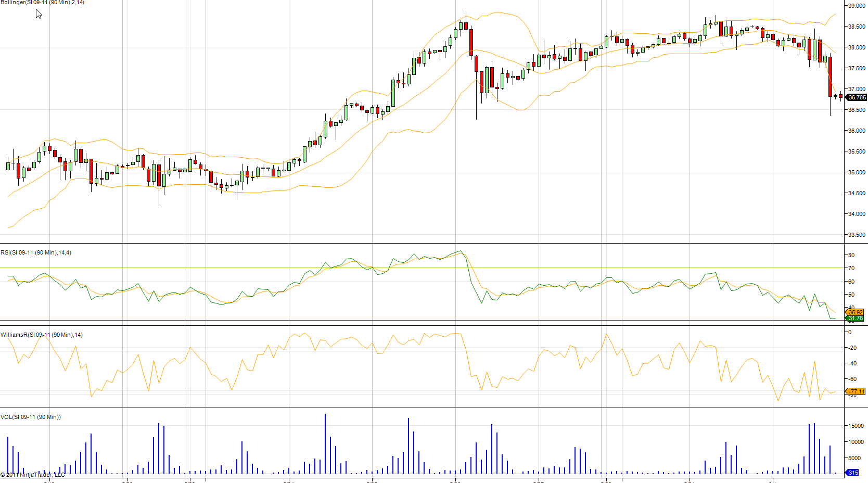Click the orange 35.92 RSI average marker
The height and width of the screenshot is (483, 868).
856,312
